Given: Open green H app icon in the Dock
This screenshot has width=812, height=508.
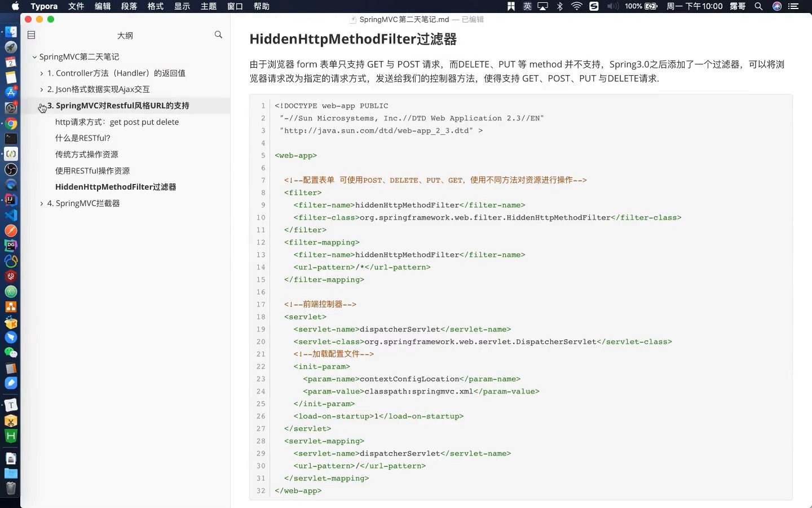Looking at the screenshot, I should tap(11, 436).
